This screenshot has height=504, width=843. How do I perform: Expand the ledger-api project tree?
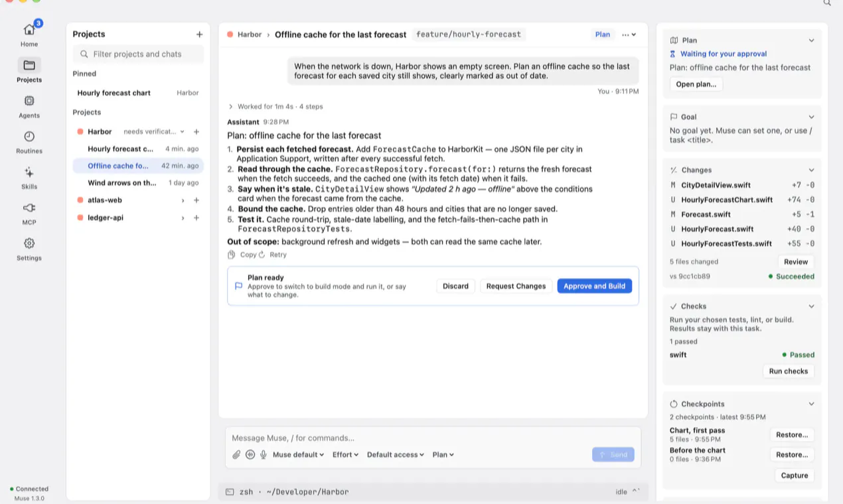tap(183, 218)
